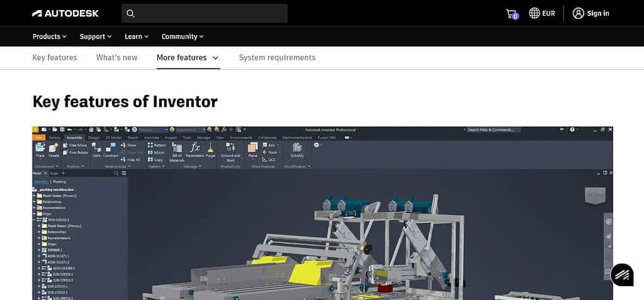Switch to the Annotate ribbon tab
The image size is (644, 300).
coord(152,138)
